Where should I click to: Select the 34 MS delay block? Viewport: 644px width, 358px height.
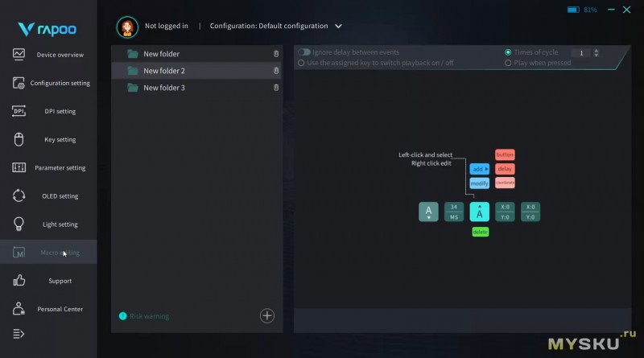coord(454,212)
